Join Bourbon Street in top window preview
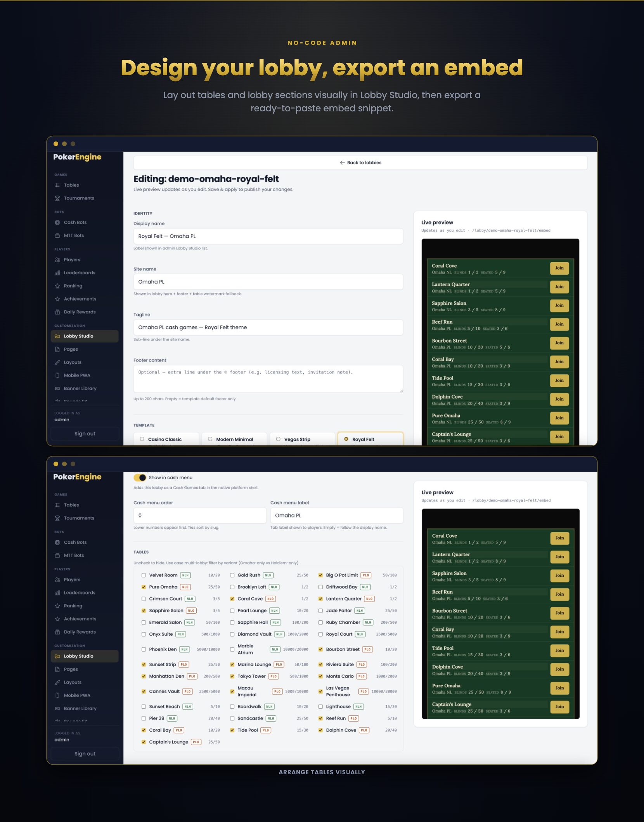Viewport: 644px width, 822px height. (559, 343)
